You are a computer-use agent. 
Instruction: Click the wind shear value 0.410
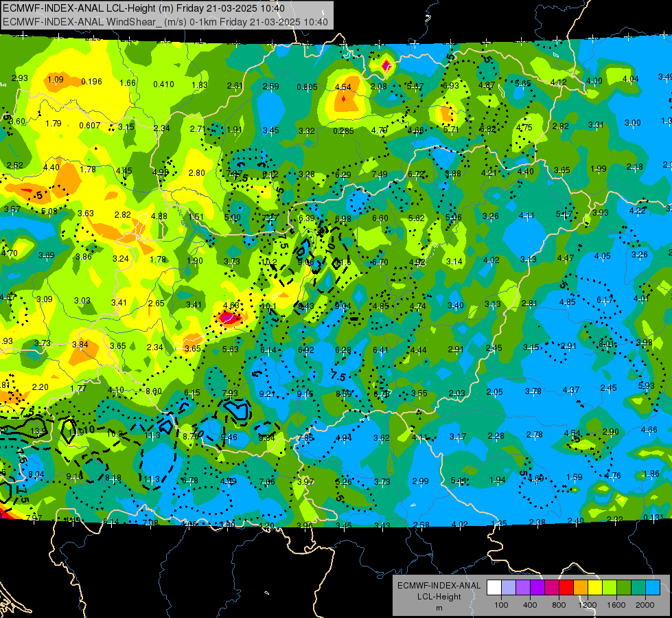click(164, 84)
